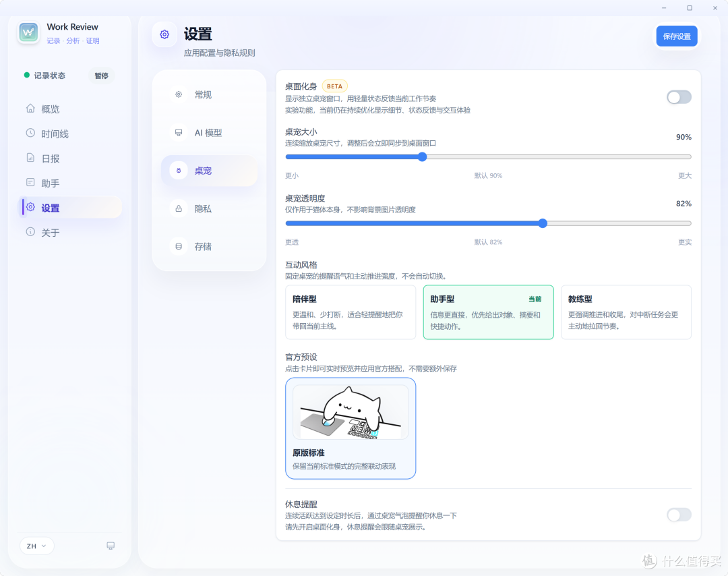Click the gear icon of 常规 tab
This screenshot has width=728, height=576.
point(179,94)
